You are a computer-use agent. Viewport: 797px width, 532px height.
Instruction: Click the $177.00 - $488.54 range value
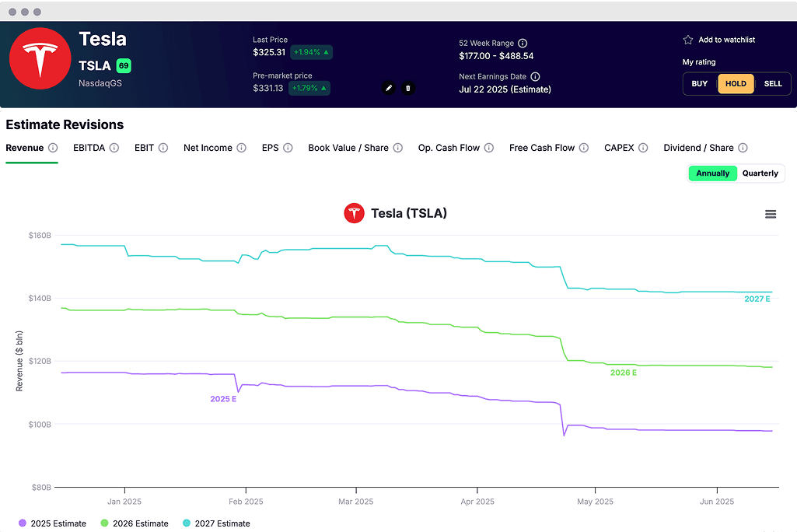496,56
